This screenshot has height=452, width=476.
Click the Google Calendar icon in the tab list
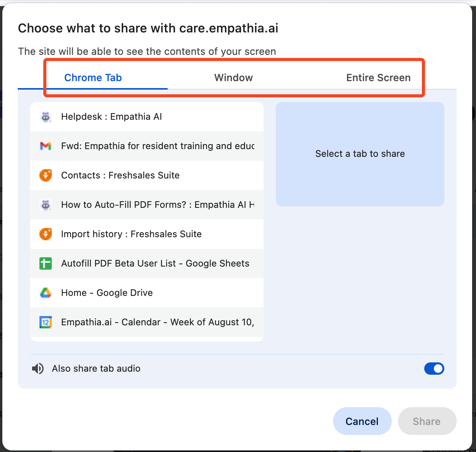[x=46, y=322]
